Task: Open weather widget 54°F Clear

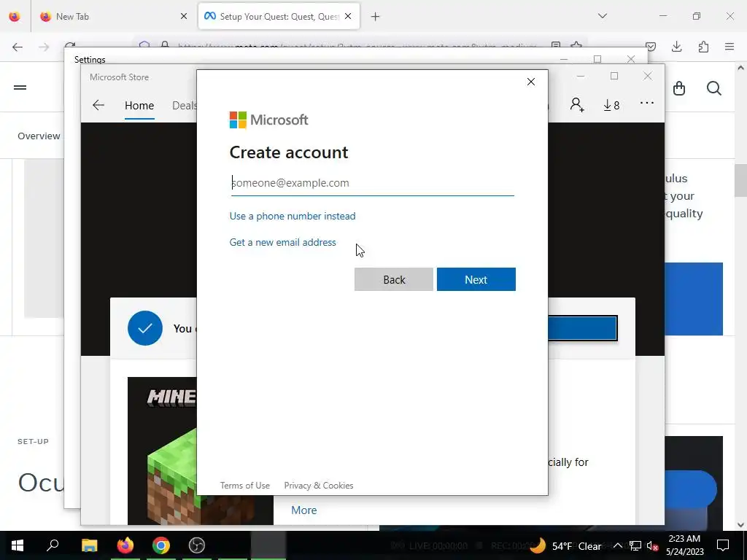Action: click(566, 545)
